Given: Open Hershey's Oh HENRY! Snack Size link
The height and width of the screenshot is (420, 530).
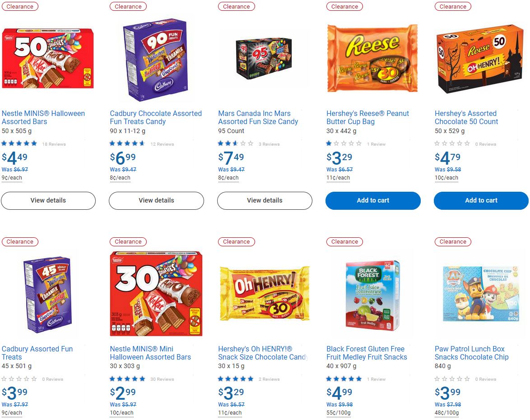Looking at the screenshot, I should 263,353.
